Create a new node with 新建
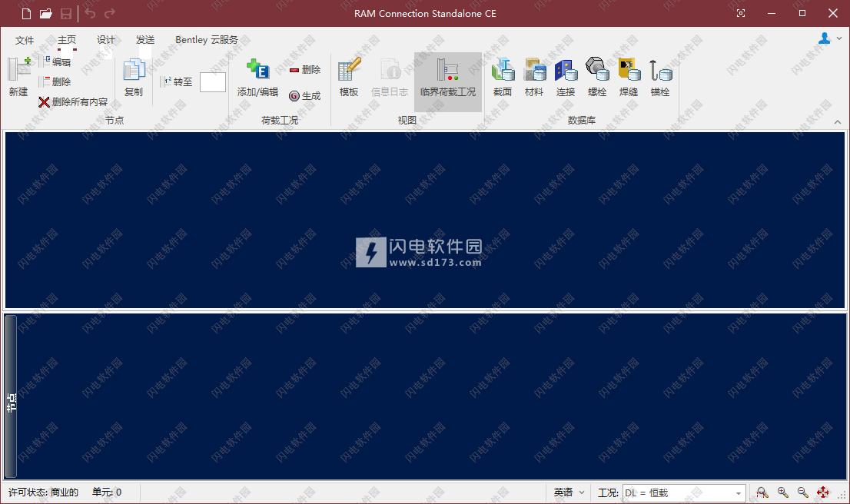 point(19,78)
